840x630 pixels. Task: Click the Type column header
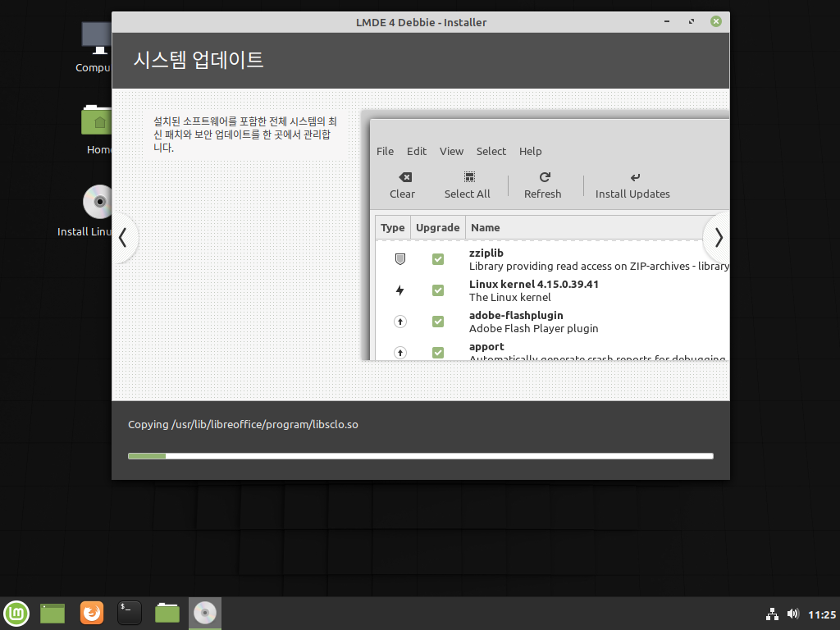tap(393, 228)
